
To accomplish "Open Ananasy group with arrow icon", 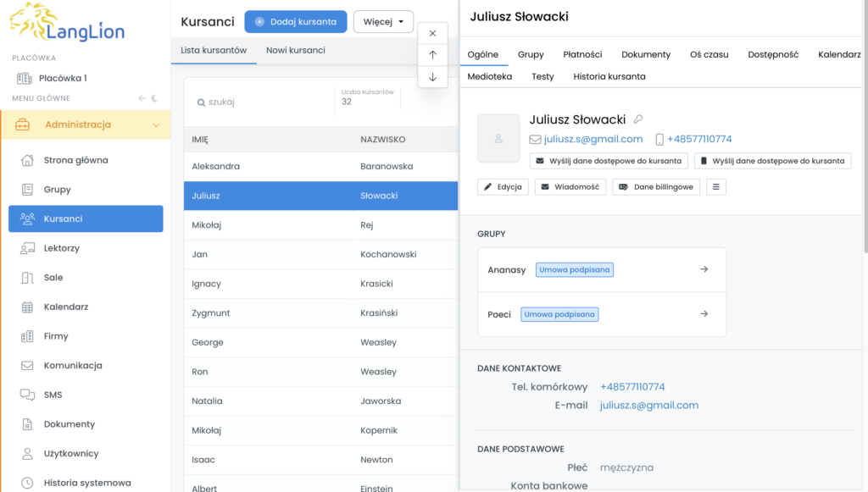I will [x=704, y=269].
